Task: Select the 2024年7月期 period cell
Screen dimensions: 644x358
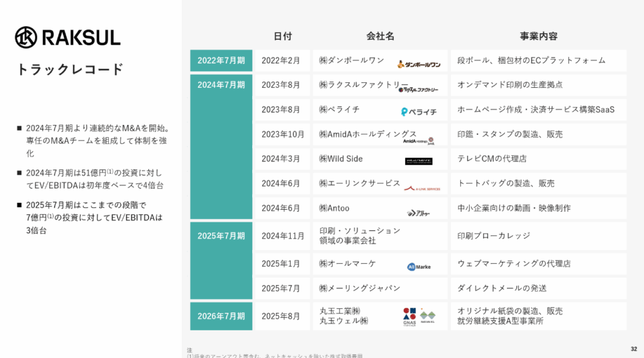Action: click(221, 146)
